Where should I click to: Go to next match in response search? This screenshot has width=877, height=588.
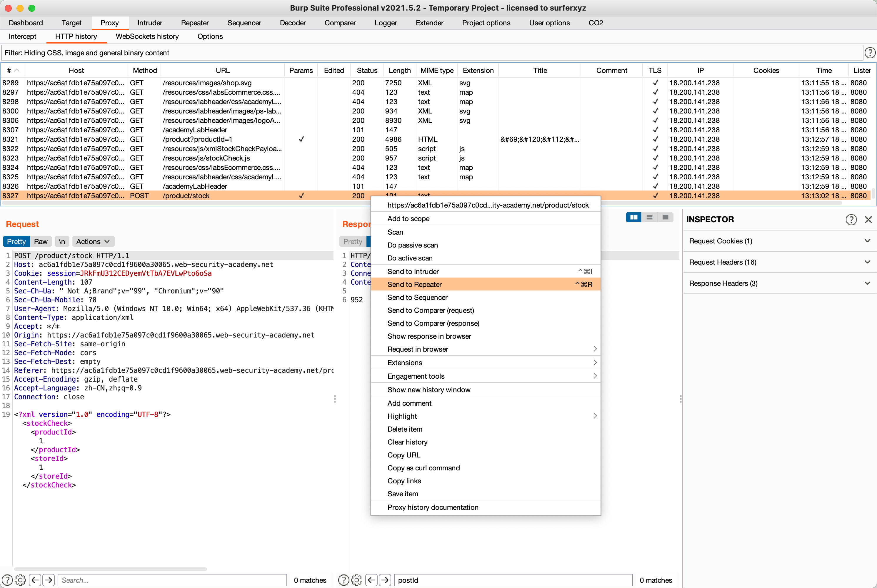(x=385, y=580)
